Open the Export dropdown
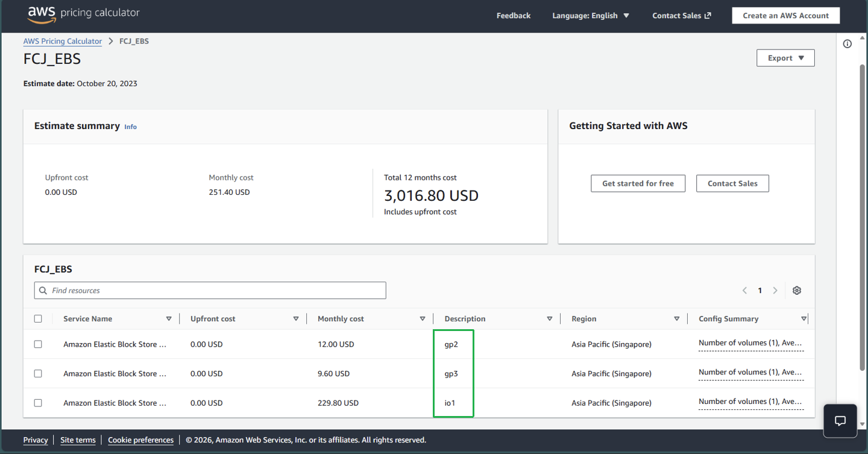 coord(785,58)
